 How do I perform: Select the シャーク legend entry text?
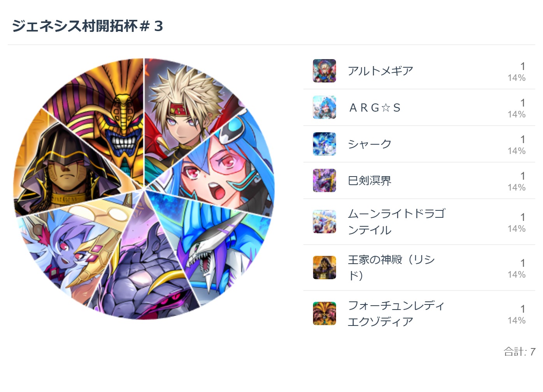370,144
